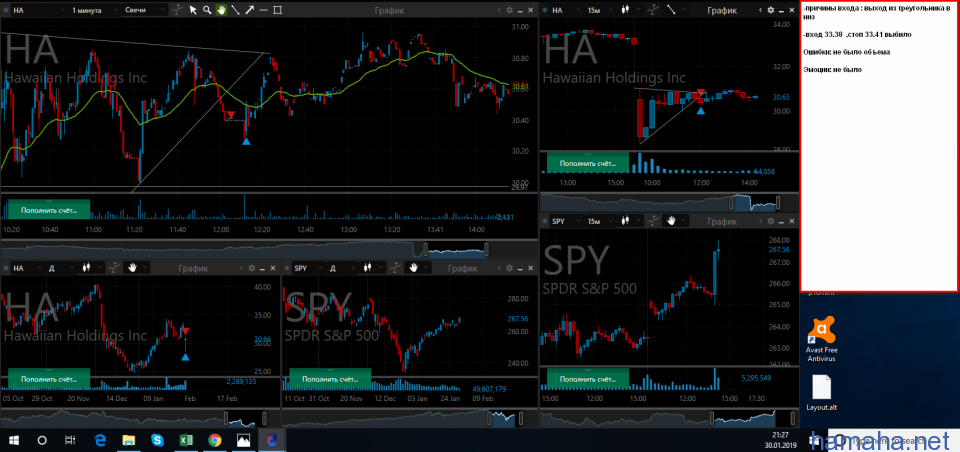Click Cortana circle on taskbar
960x452 pixels.
coord(42,440)
